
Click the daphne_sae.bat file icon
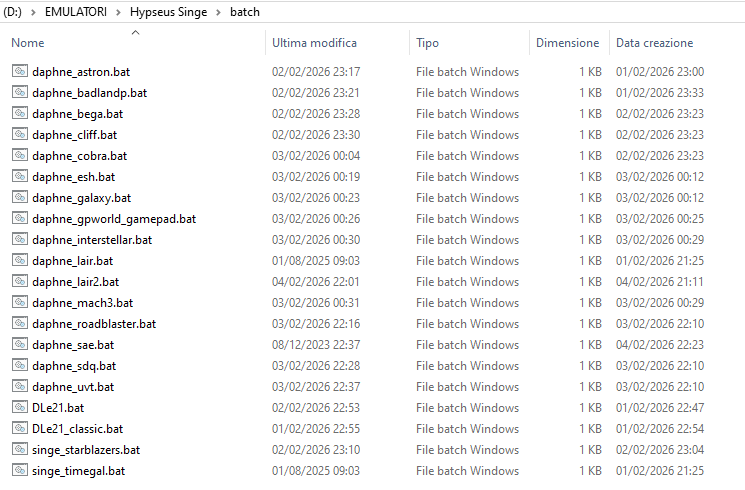[x=20, y=344]
